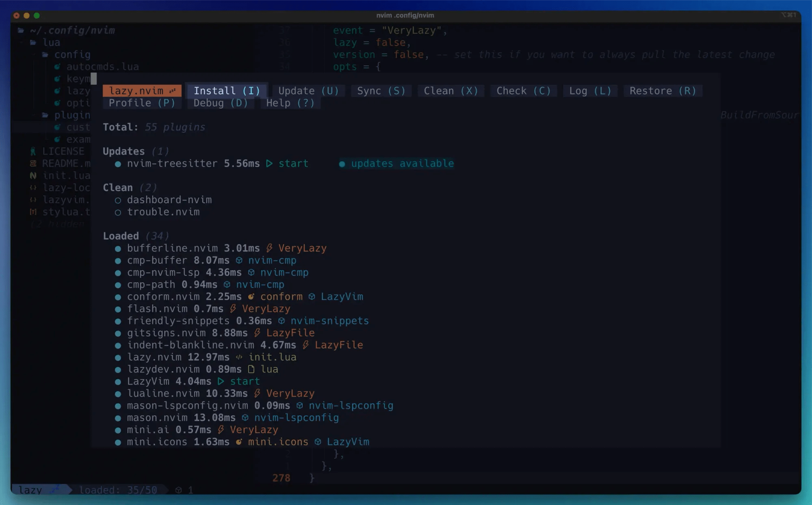Screen dimensions: 812x505
Task: Collapse the config folder in the tree
Action: pyautogui.click(x=45, y=54)
